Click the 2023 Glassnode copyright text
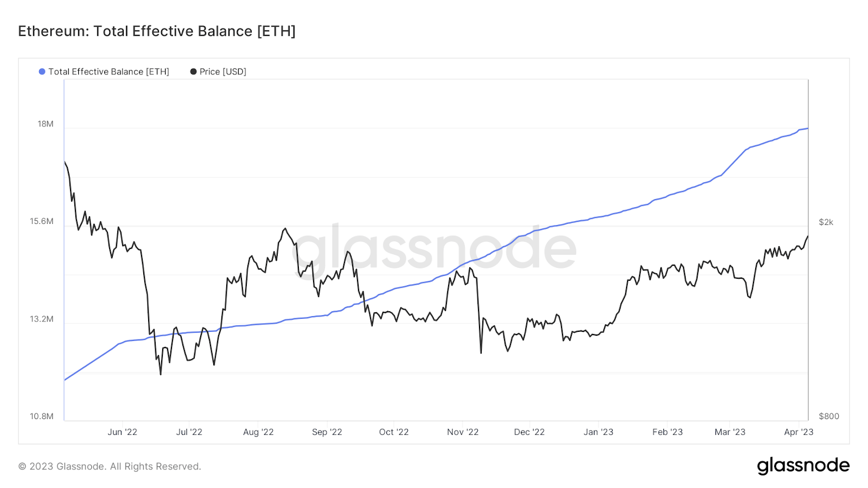 coord(110,466)
